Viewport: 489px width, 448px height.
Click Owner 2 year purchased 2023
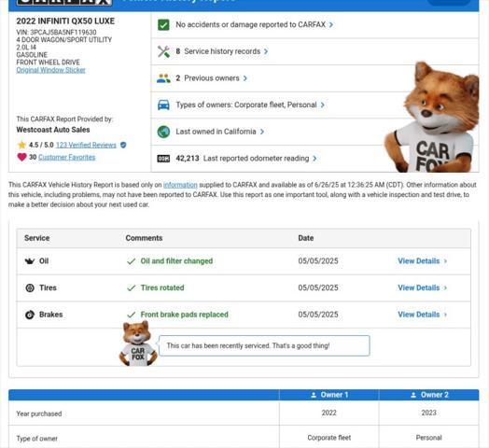[x=429, y=413]
